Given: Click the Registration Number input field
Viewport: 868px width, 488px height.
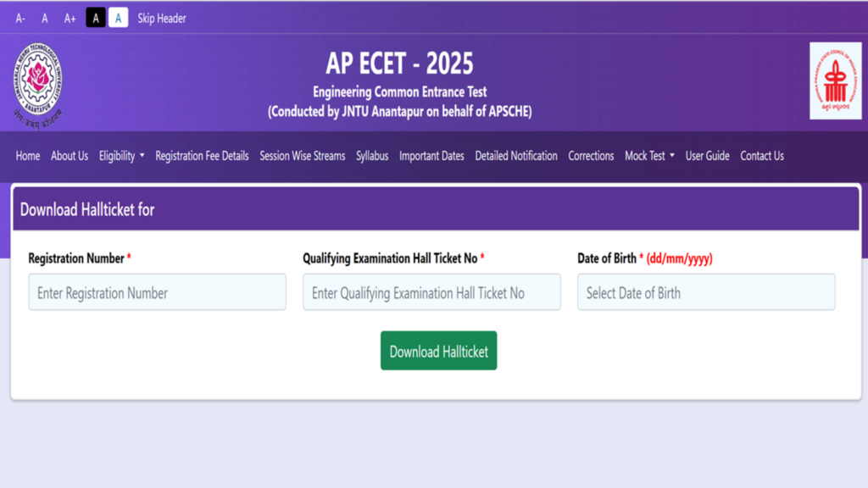Looking at the screenshot, I should [157, 291].
